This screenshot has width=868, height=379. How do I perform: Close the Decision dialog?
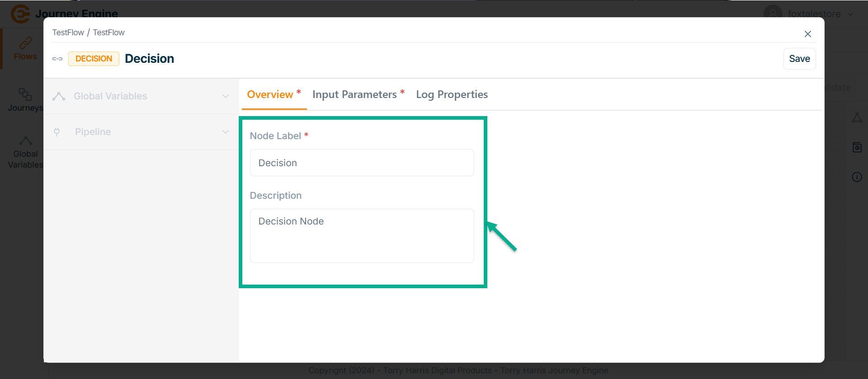[807, 34]
